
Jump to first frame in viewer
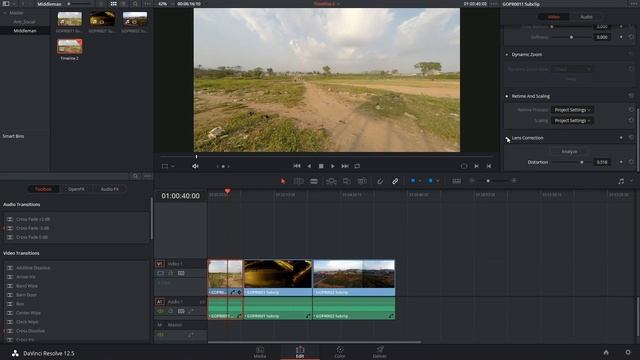pyautogui.click(x=297, y=166)
